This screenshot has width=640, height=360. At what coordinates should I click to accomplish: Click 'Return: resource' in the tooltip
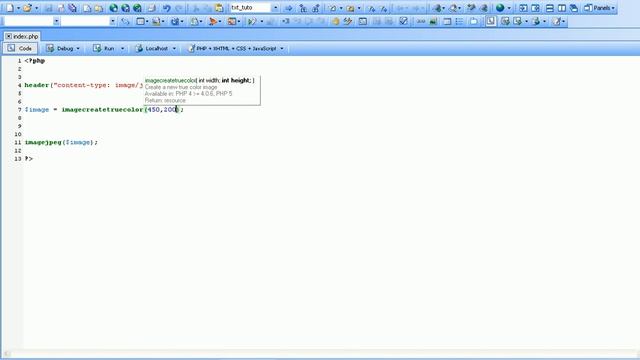coord(165,100)
